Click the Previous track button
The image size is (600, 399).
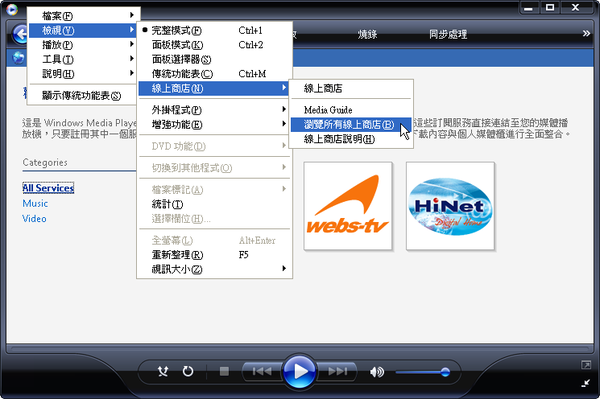coord(262,371)
